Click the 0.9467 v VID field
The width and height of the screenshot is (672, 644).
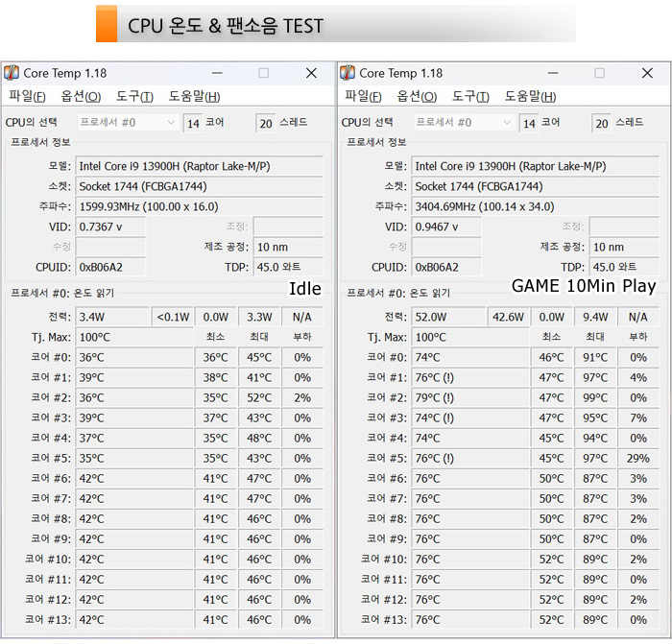click(x=470, y=227)
